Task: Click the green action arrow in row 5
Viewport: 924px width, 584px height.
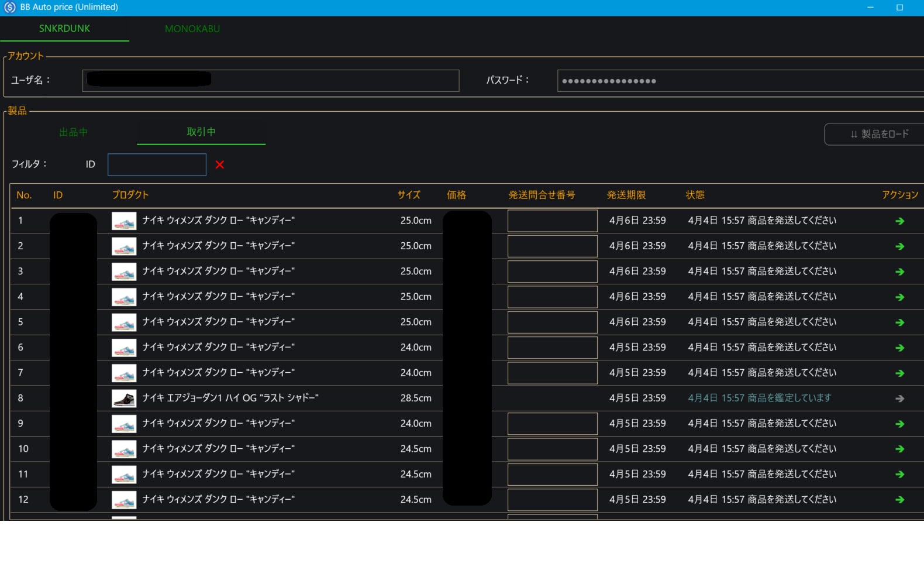Action: [x=899, y=322]
